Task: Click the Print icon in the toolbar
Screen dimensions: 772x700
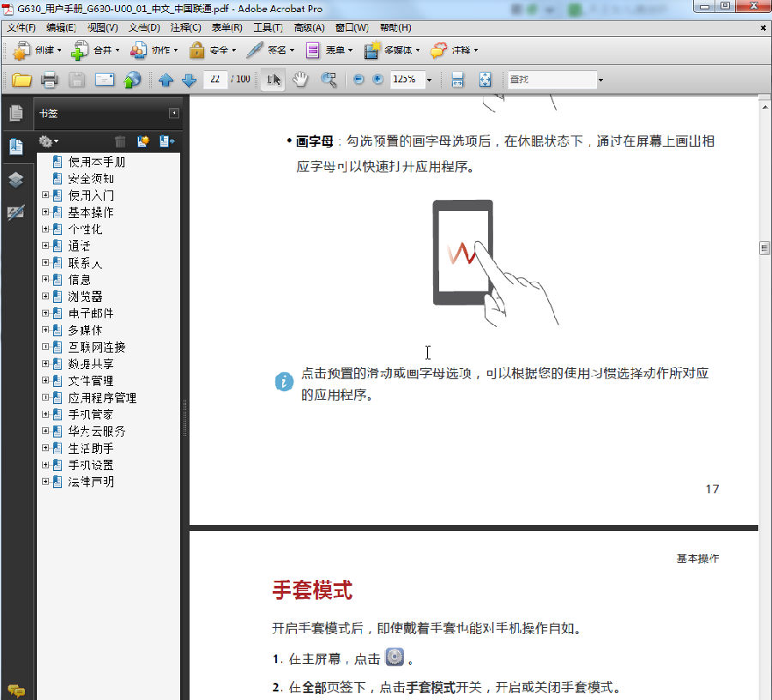Action: pos(50,79)
